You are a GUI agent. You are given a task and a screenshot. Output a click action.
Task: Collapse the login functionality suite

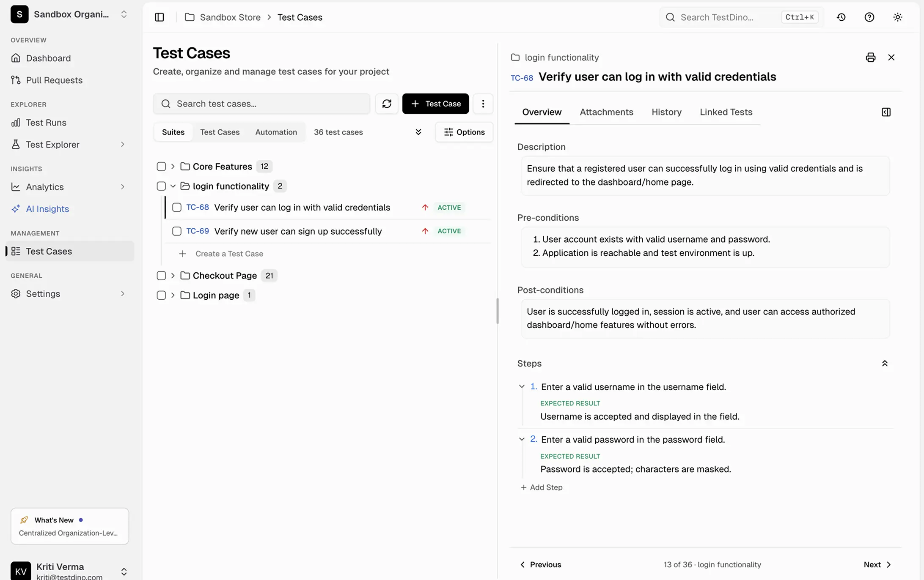pyautogui.click(x=173, y=186)
